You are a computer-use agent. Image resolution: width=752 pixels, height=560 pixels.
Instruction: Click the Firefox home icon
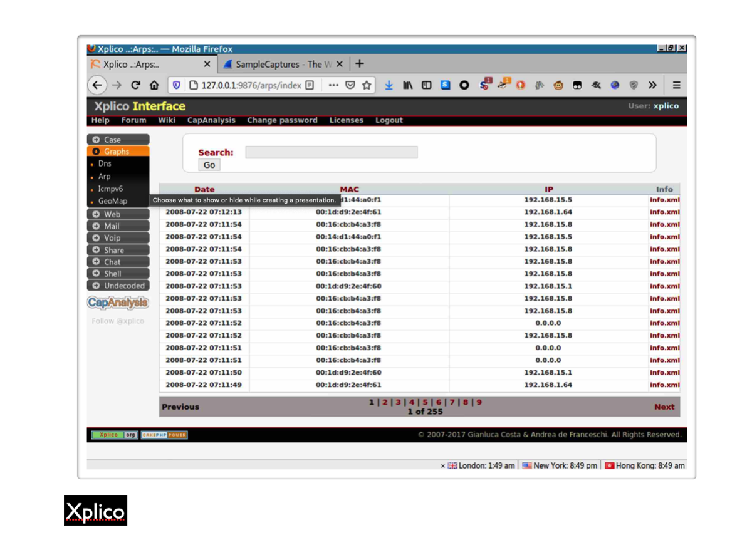154,86
